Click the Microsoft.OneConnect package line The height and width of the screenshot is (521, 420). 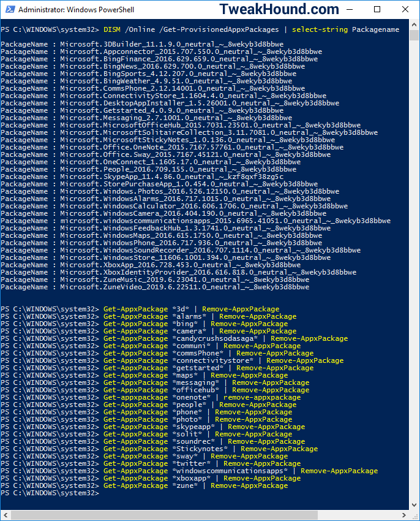151,162
